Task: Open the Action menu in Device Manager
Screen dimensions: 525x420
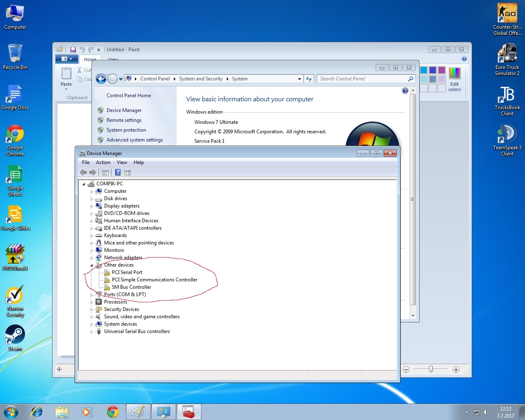Action: (x=103, y=162)
